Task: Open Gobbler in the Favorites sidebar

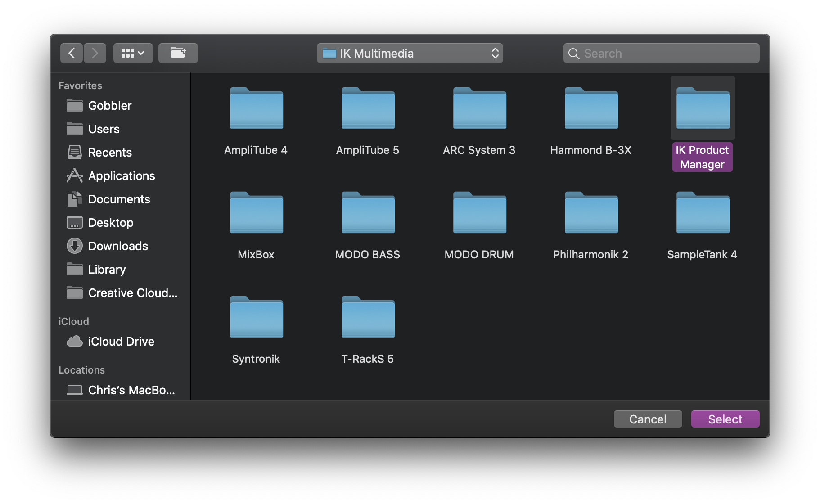Action: click(x=120, y=106)
